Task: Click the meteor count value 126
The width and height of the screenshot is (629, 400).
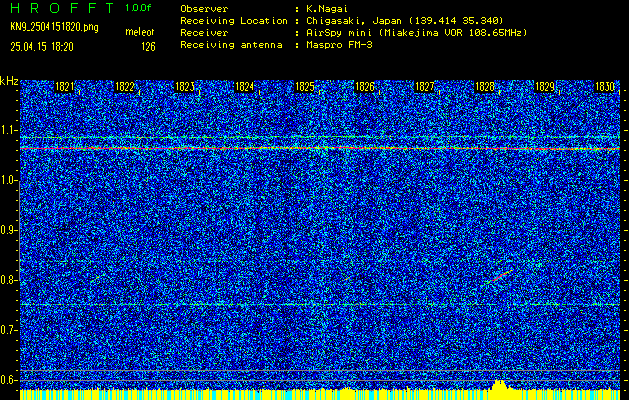Action: coord(148,47)
